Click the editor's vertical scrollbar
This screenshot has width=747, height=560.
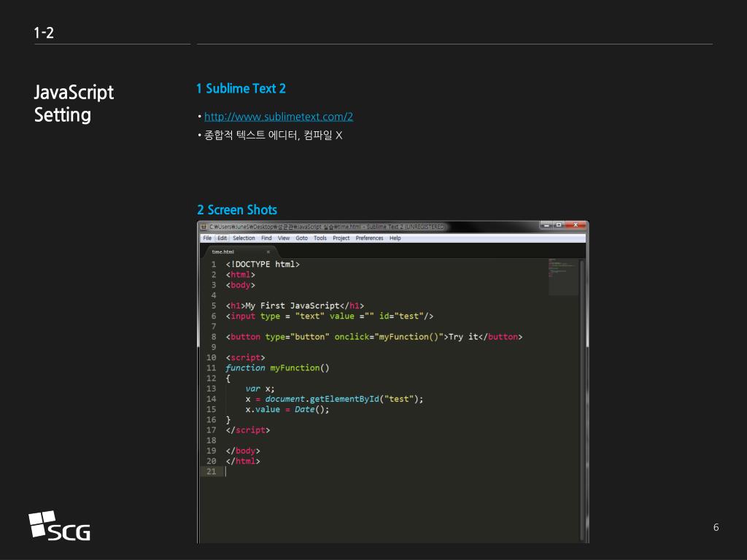tap(582, 399)
